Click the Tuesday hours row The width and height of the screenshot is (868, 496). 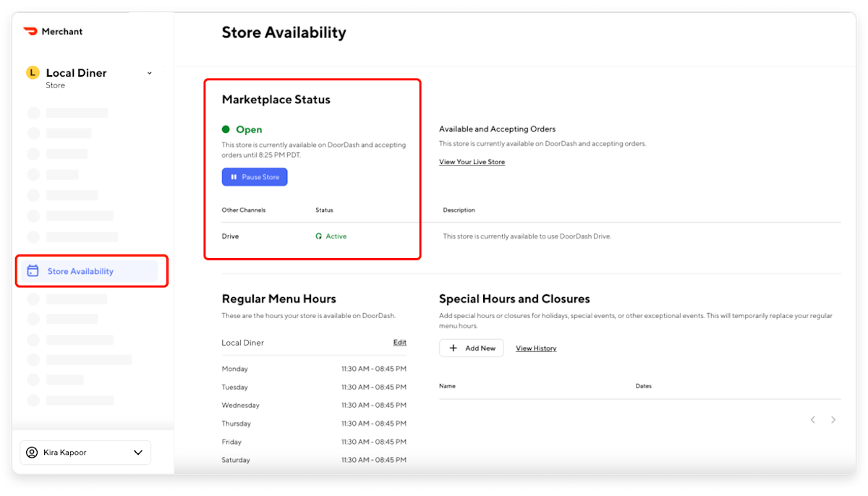point(314,387)
